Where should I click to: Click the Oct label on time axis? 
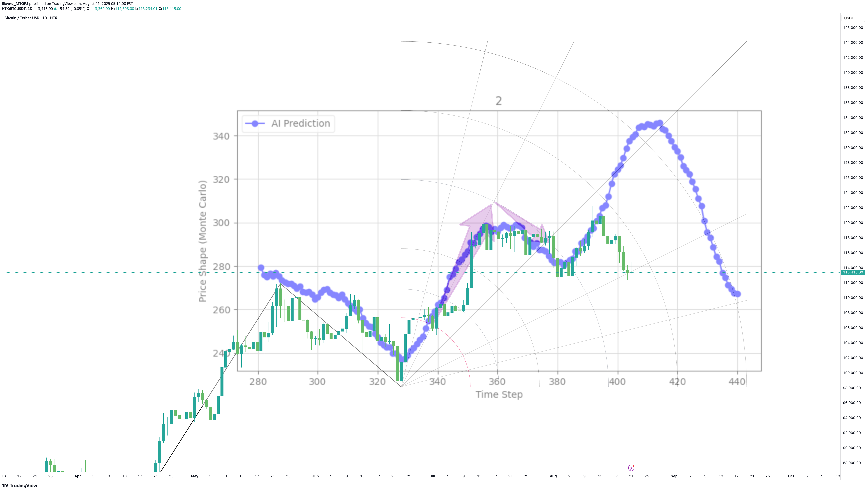791,476
